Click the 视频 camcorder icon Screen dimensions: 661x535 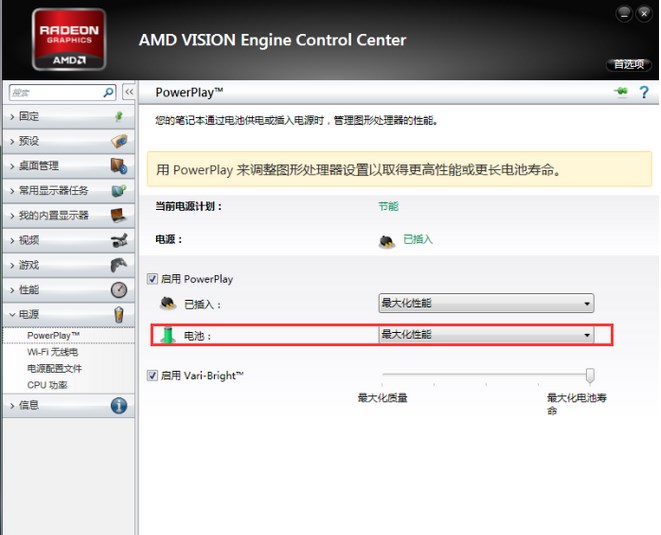[x=119, y=240]
